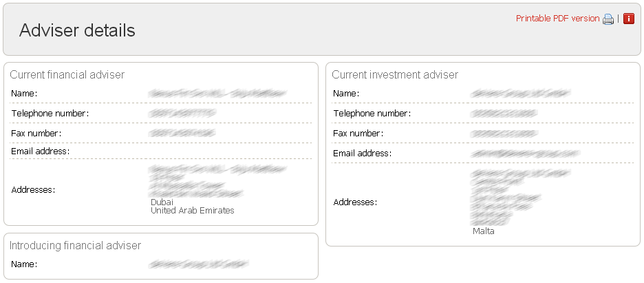Click the investment adviser's blurred telephone number
The image size is (644, 283).
point(504,114)
